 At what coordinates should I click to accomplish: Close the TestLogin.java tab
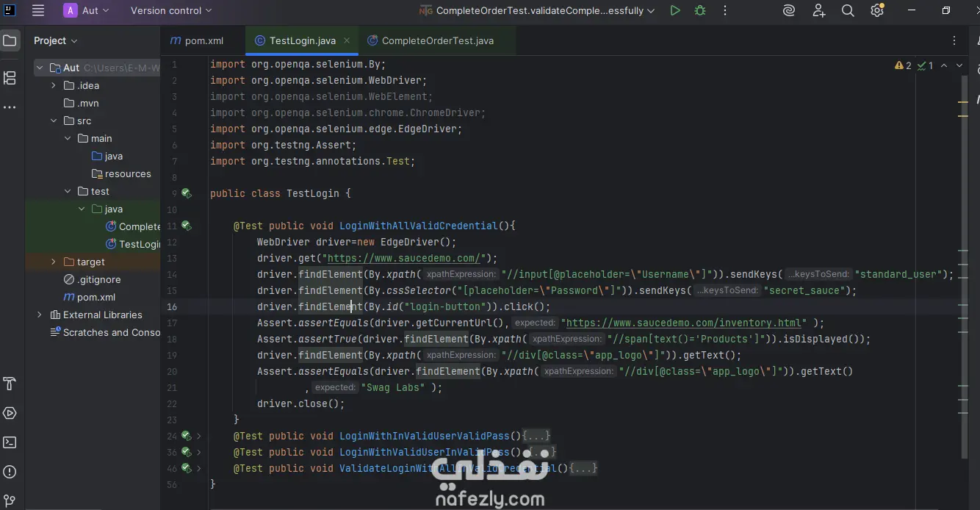(347, 40)
